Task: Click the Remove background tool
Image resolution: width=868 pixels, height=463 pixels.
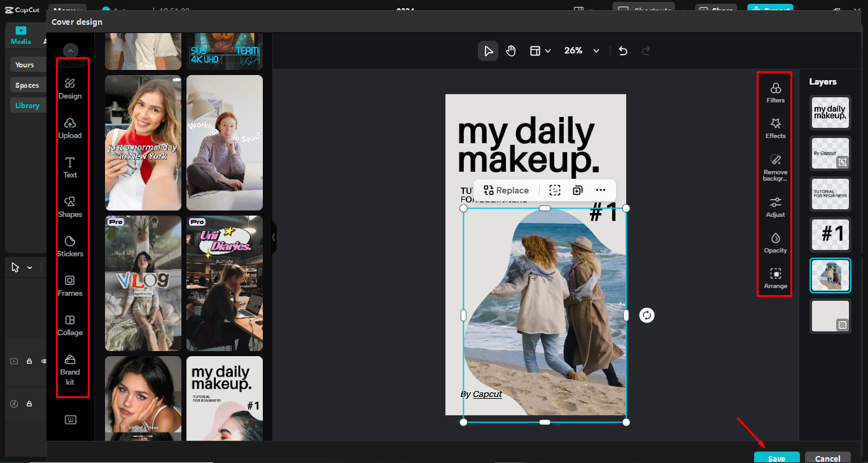Action: tap(775, 167)
